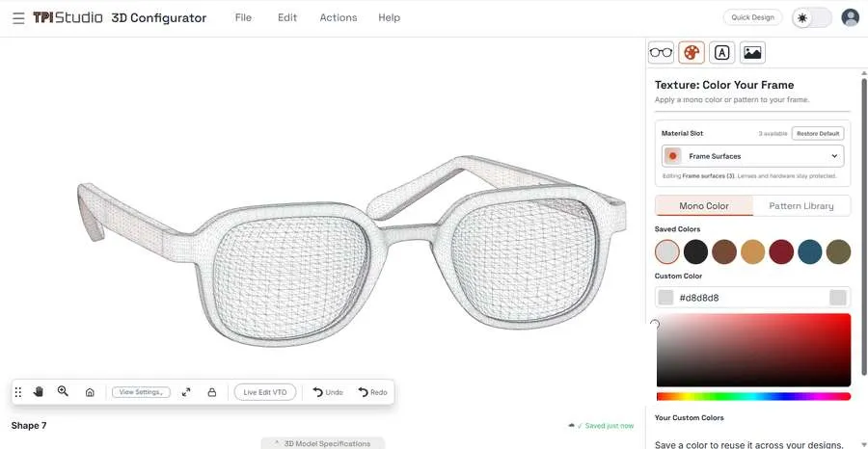The height and width of the screenshot is (449, 868).
Task: Choose the teal blue saved color
Action: click(810, 252)
